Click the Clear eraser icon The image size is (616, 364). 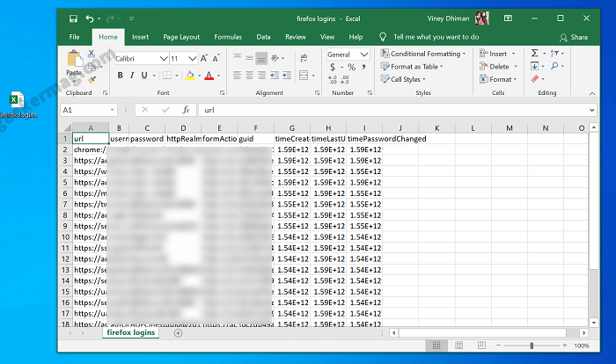[535, 79]
